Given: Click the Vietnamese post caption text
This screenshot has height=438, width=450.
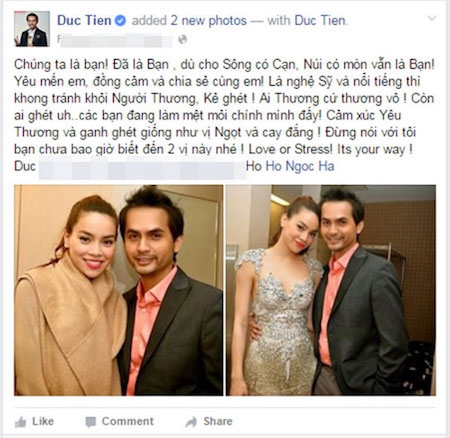Looking at the screenshot, I should [x=224, y=107].
